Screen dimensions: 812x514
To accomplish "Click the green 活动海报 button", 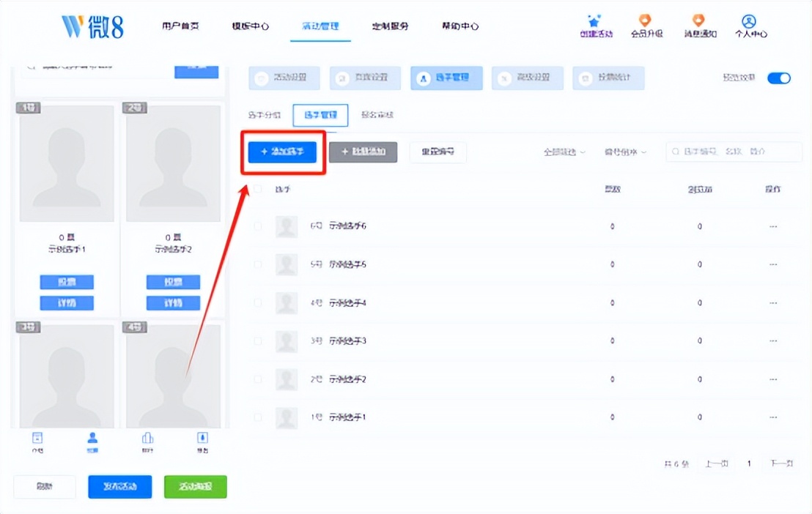I will point(195,487).
